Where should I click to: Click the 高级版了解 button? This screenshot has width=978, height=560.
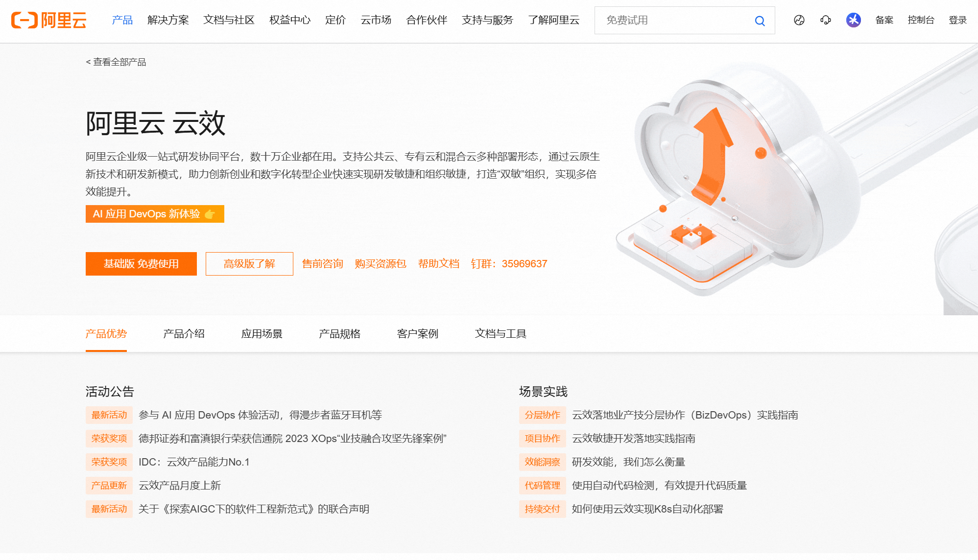click(249, 264)
